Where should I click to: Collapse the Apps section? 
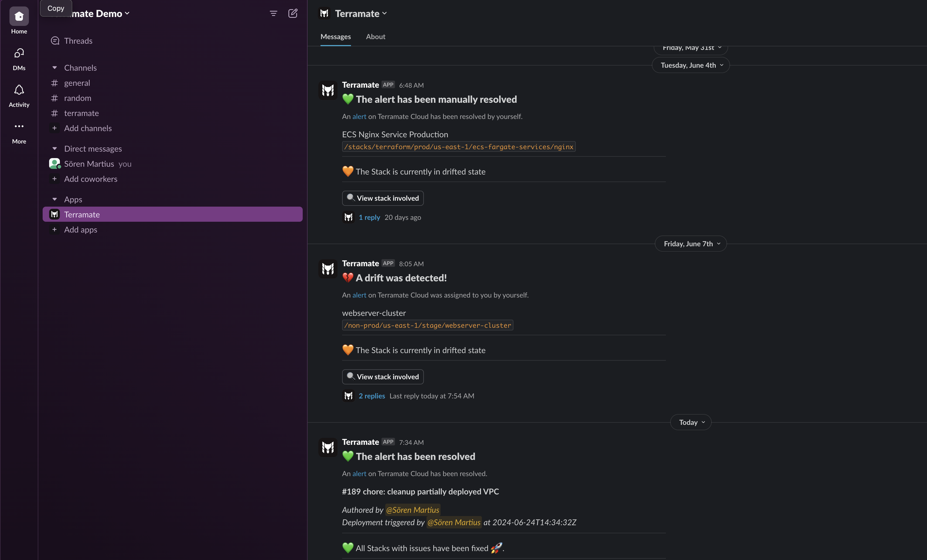[54, 199]
